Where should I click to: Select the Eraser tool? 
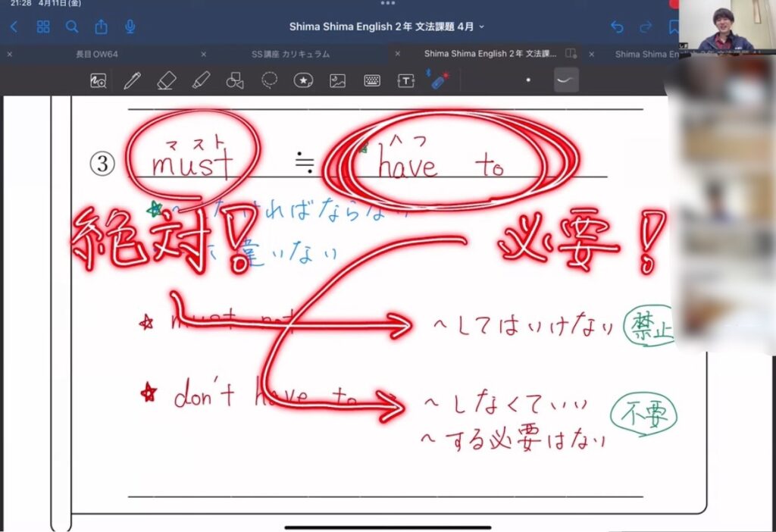(x=166, y=80)
